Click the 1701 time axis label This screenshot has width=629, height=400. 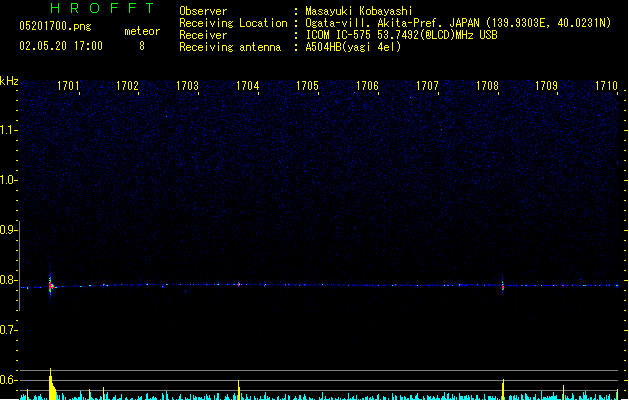coord(68,86)
